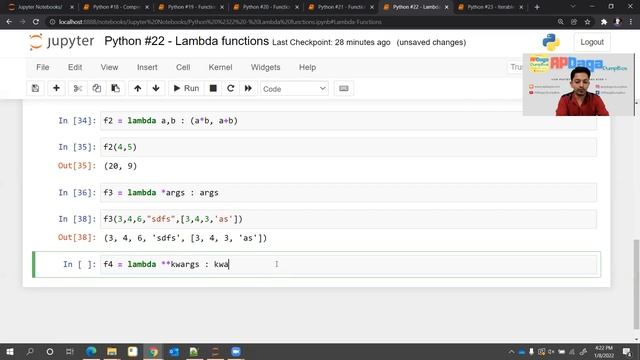Open the View menu

tap(109, 67)
